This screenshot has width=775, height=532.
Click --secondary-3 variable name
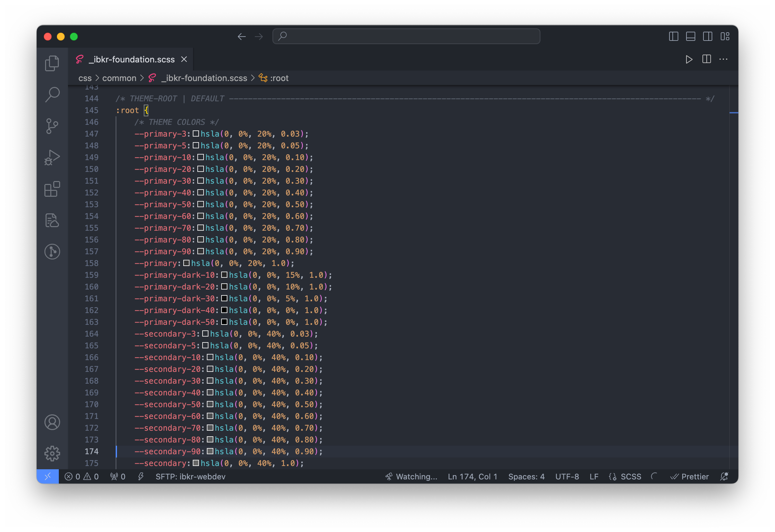[165, 334]
